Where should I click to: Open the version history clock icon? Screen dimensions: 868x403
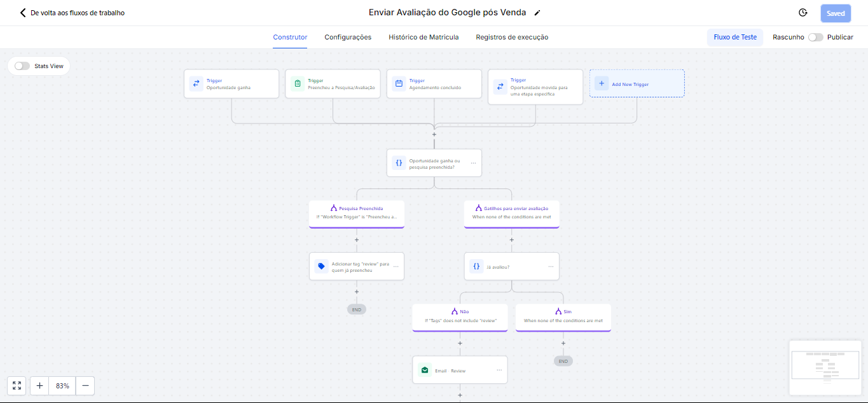tap(803, 13)
